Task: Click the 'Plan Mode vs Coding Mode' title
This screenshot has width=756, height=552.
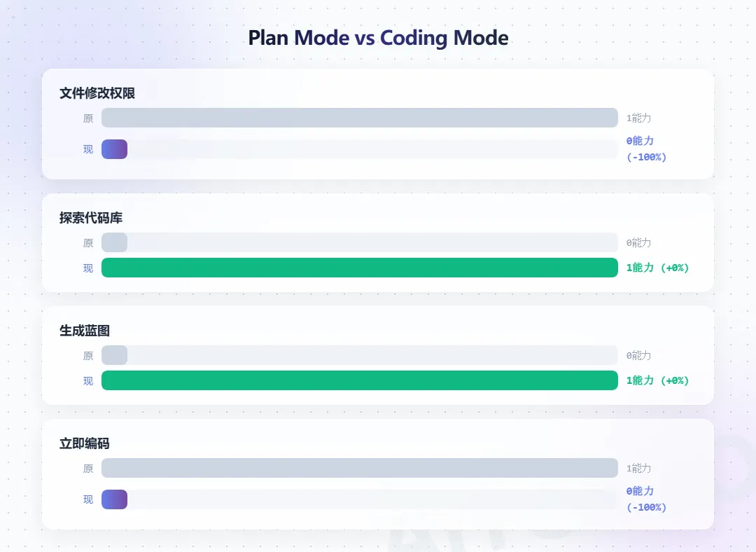Action: 378,37
